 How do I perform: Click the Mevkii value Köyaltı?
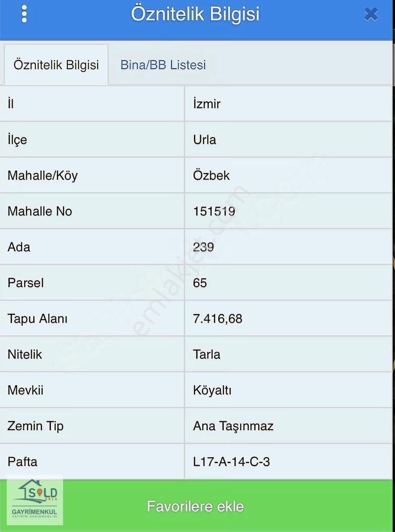coord(212,390)
